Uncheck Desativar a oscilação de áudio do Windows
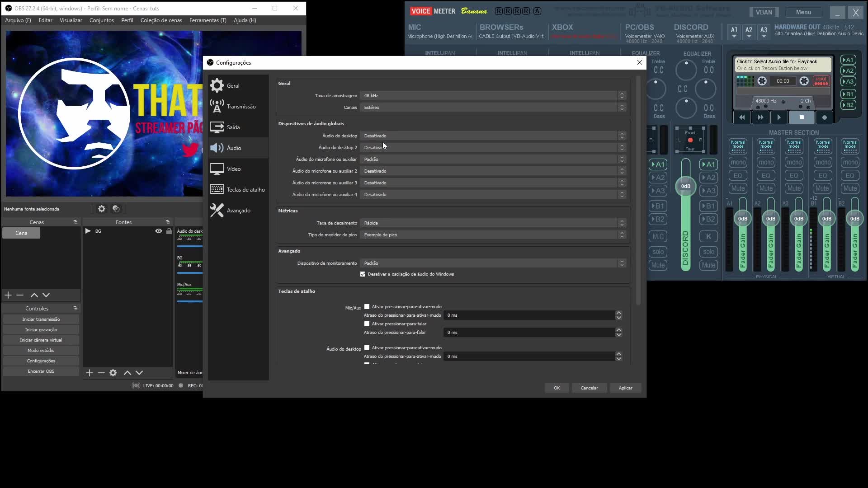This screenshot has height=488, width=868. click(x=363, y=274)
